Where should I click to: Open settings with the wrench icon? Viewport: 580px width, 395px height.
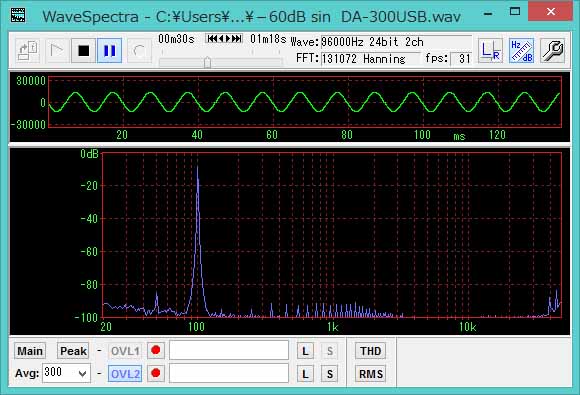tap(552, 51)
